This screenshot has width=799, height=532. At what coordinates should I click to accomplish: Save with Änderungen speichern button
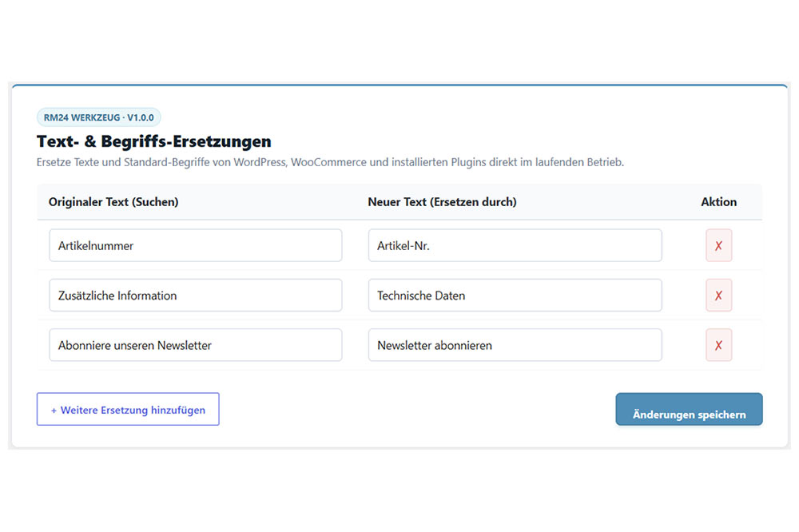689,409
